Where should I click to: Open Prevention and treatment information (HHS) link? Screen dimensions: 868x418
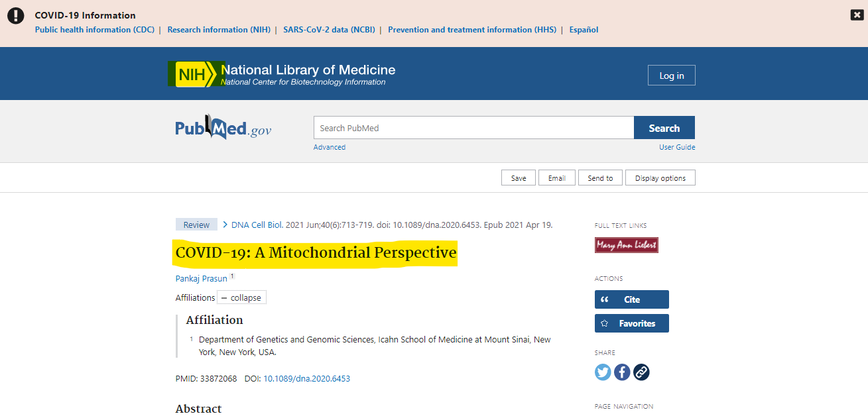point(472,30)
